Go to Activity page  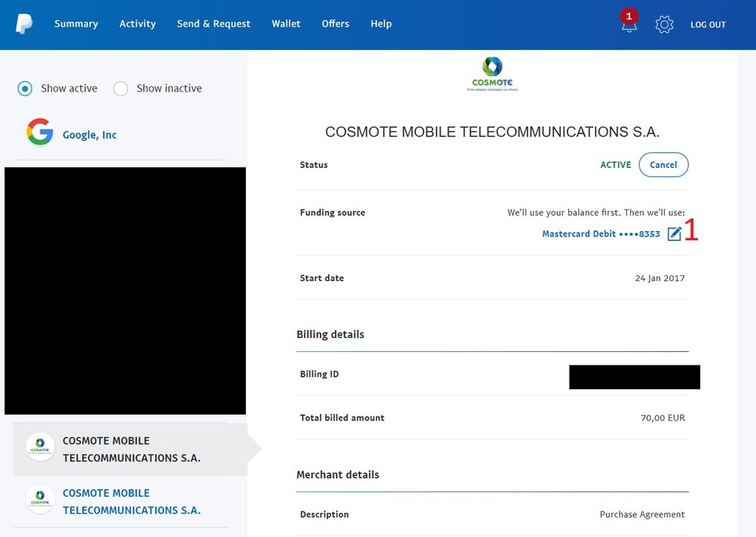tap(137, 24)
